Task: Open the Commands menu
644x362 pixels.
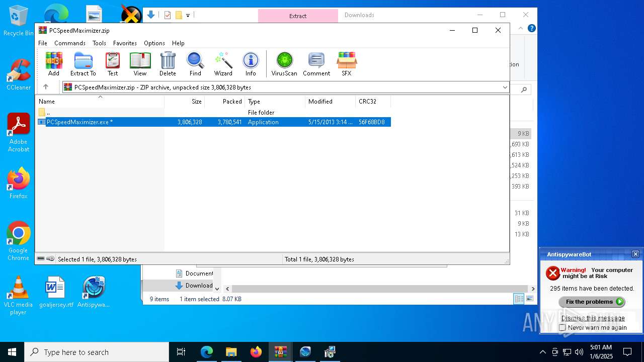Action: [x=70, y=43]
